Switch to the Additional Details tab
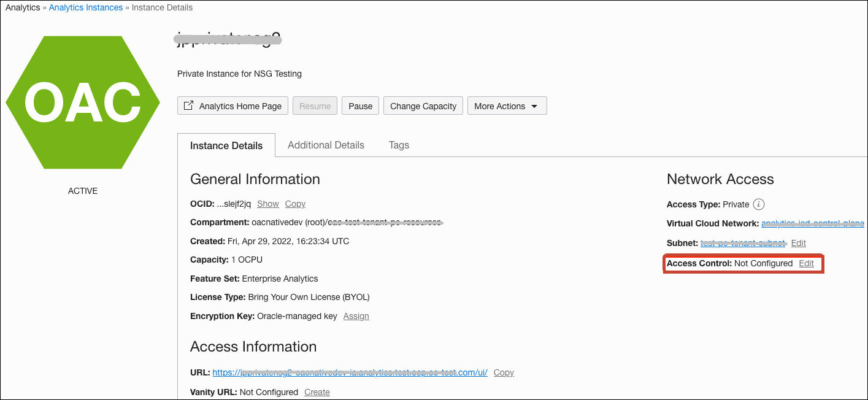 pyautogui.click(x=326, y=145)
